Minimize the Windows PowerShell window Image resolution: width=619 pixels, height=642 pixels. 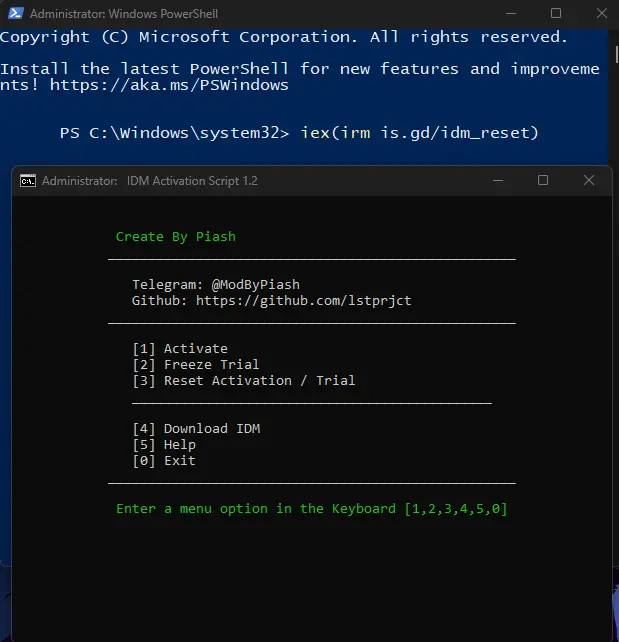point(511,14)
